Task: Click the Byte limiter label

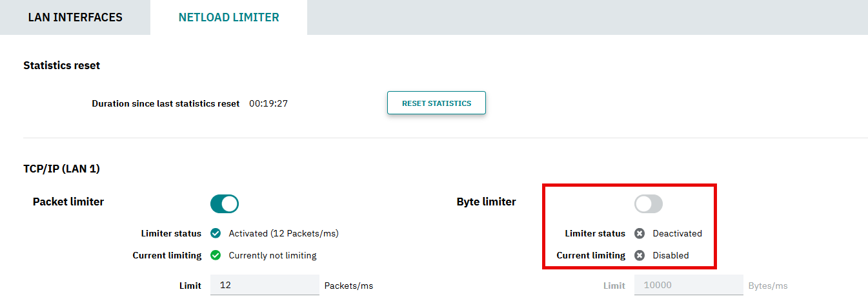Action: tap(487, 202)
